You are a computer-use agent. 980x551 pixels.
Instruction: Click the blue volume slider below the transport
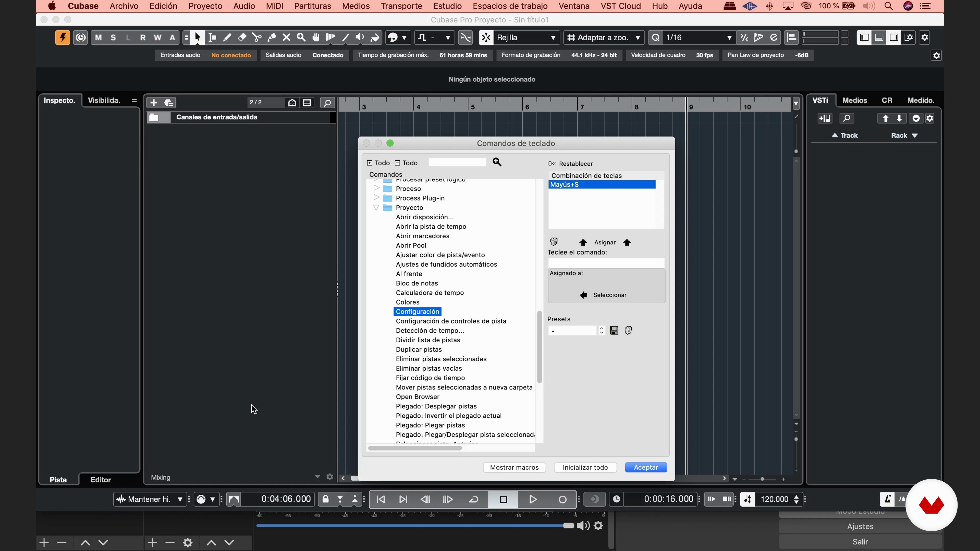[x=411, y=525]
